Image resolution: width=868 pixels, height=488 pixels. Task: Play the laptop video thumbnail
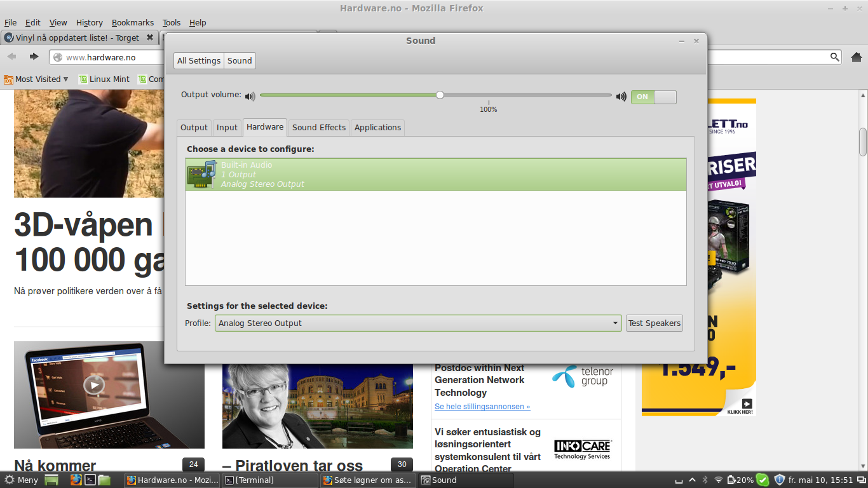94,384
